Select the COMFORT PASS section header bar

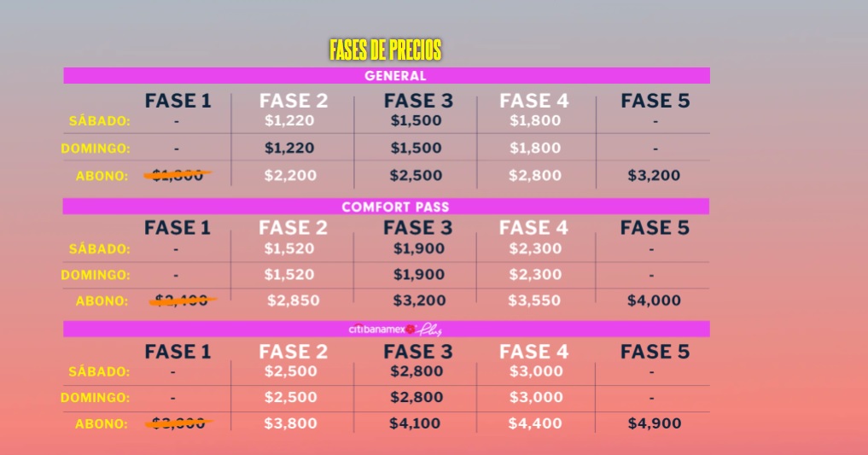(x=386, y=207)
